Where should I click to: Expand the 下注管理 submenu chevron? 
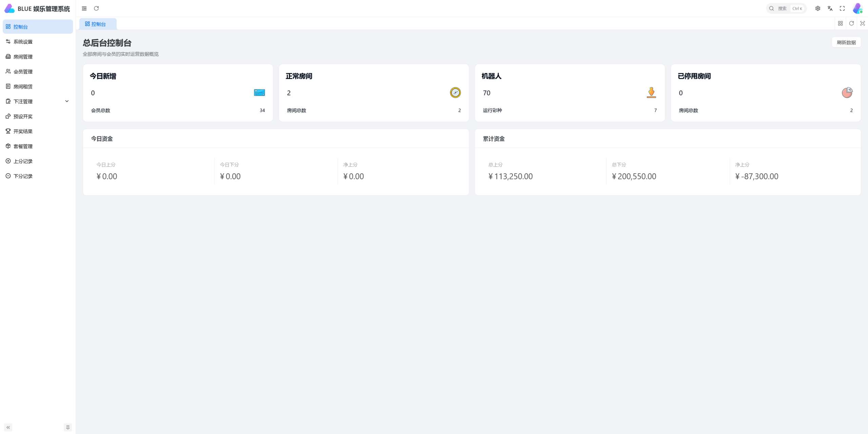pos(67,101)
